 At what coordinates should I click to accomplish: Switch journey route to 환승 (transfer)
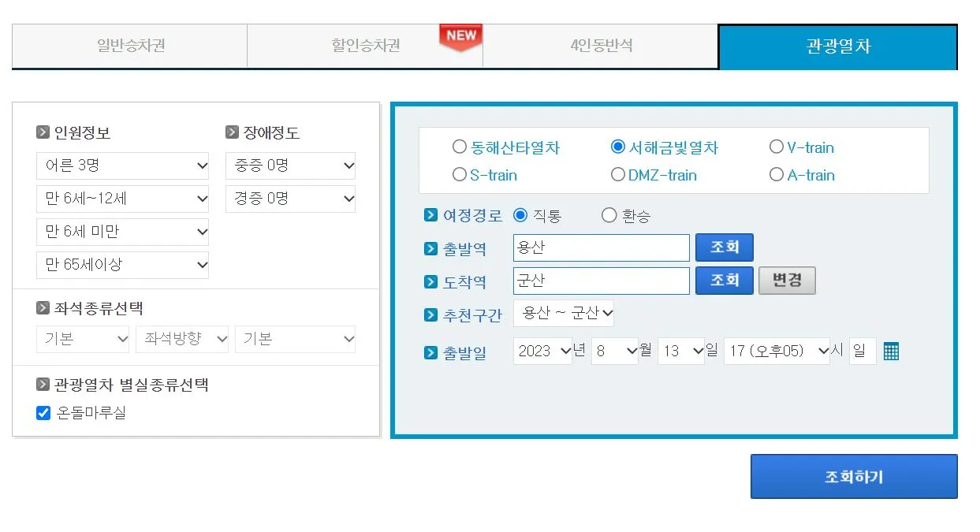[x=607, y=214]
